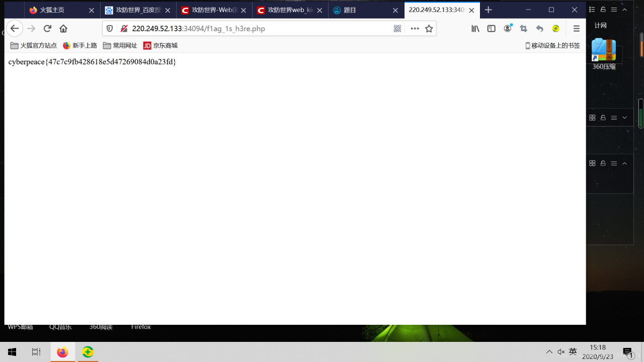
Task: Click grid icon in bottom background panel header
Action: 592,163
